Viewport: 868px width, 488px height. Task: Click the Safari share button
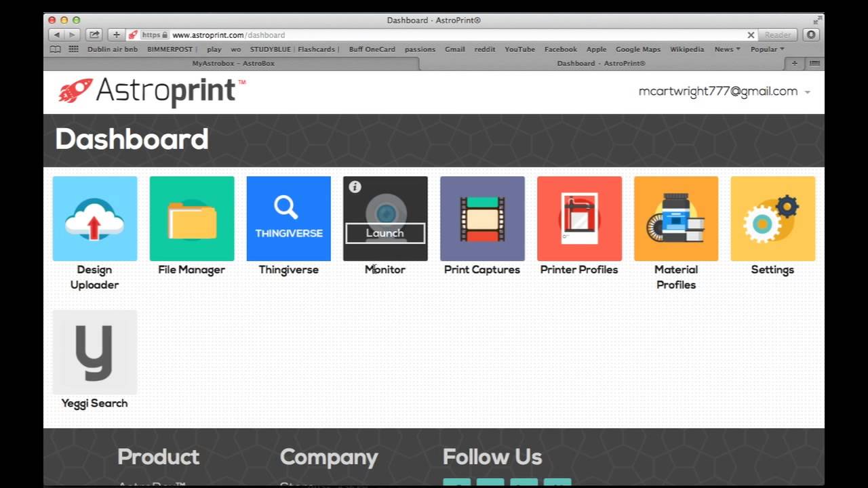point(94,35)
